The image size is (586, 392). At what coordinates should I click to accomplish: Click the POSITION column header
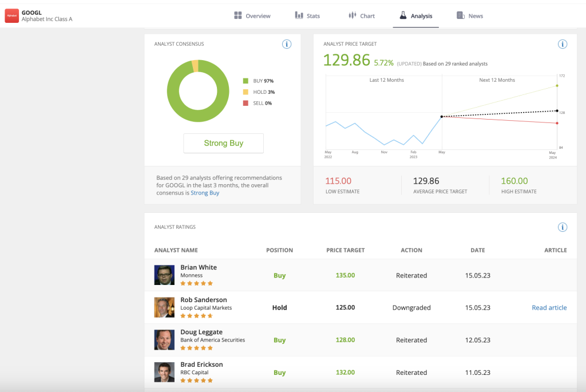pyautogui.click(x=279, y=250)
